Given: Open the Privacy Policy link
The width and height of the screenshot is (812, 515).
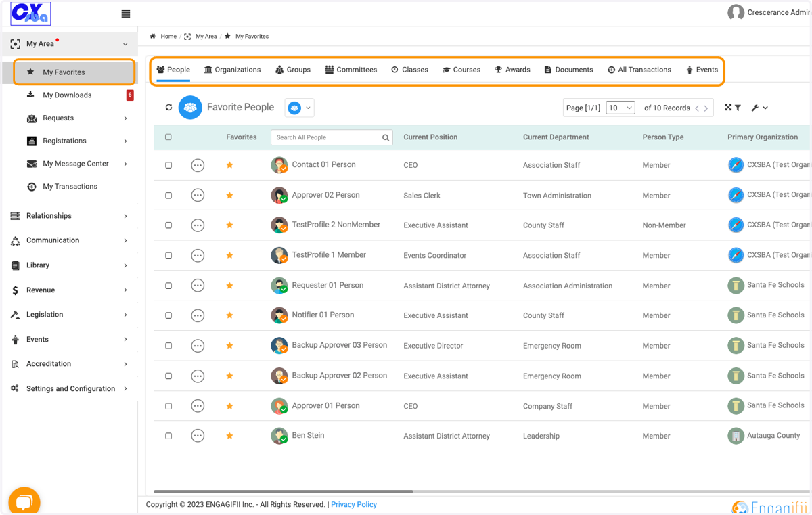Looking at the screenshot, I should tap(354, 505).
